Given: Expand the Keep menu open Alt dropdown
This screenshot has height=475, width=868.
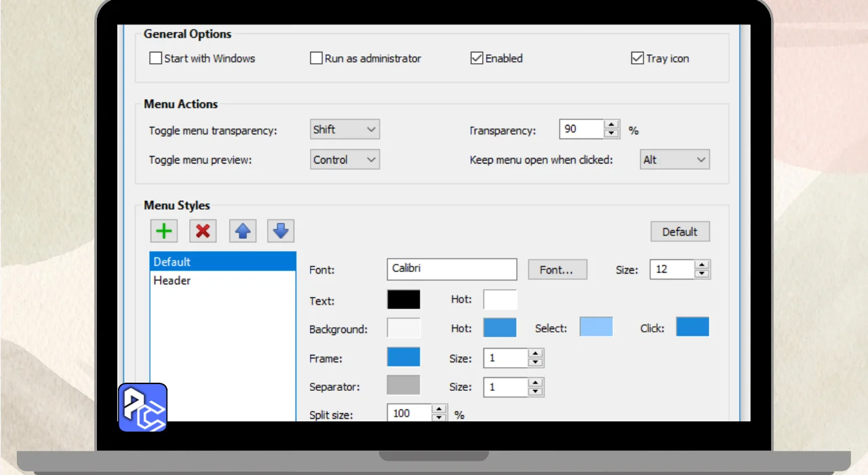Looking at the screenshot, I should (674, 160).
